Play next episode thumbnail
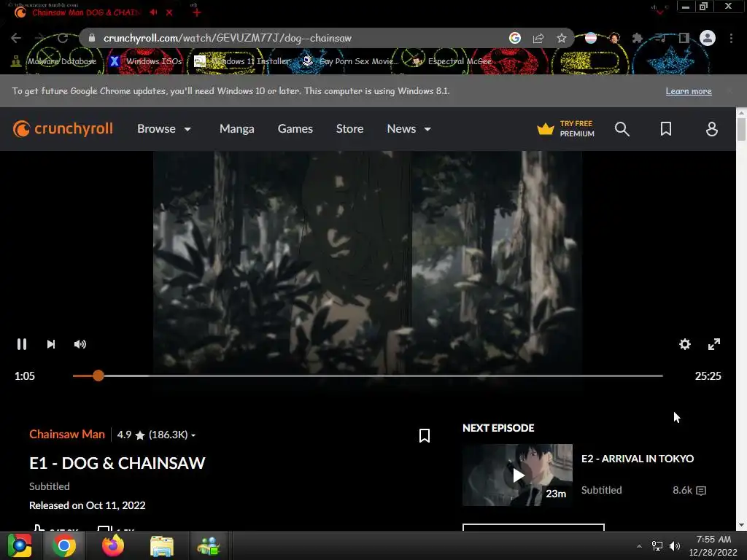747x560 pixels. [x=517, y=475]
